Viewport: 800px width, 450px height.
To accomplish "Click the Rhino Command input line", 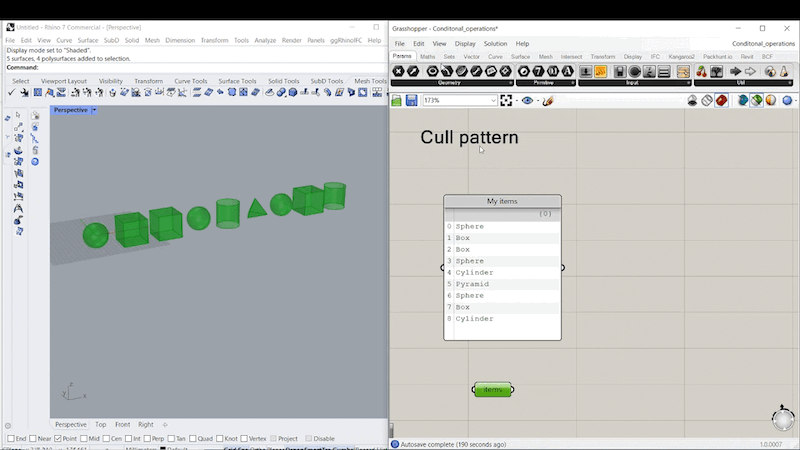I will pos(196,67).
